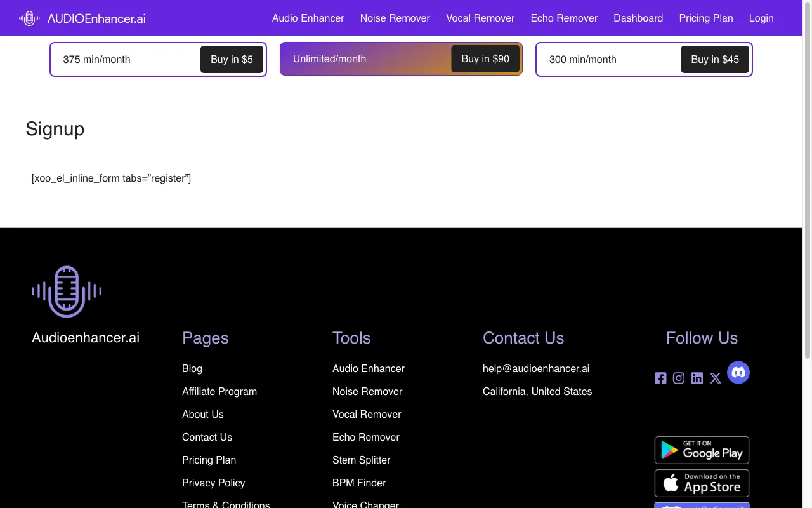Click the footer microphone logo

[x=67, y=291]
